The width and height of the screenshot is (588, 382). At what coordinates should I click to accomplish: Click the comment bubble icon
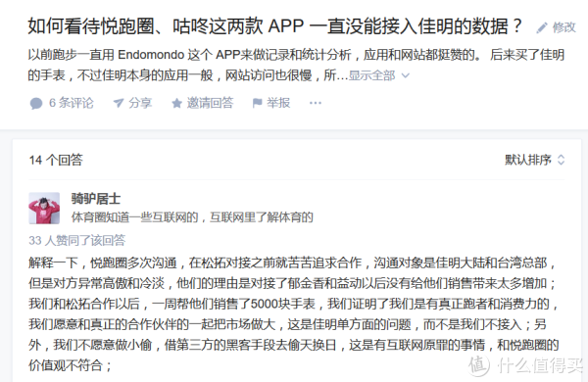tap(36, 103)
